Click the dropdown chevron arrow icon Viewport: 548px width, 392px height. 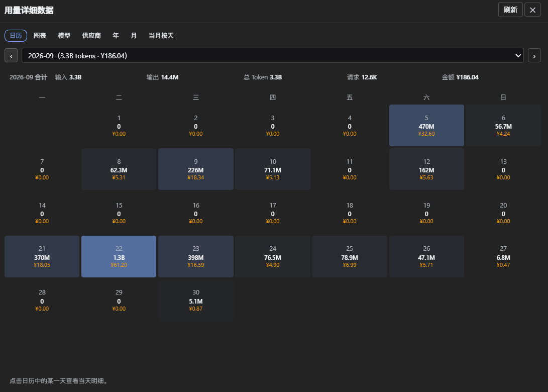coord(518,56)
